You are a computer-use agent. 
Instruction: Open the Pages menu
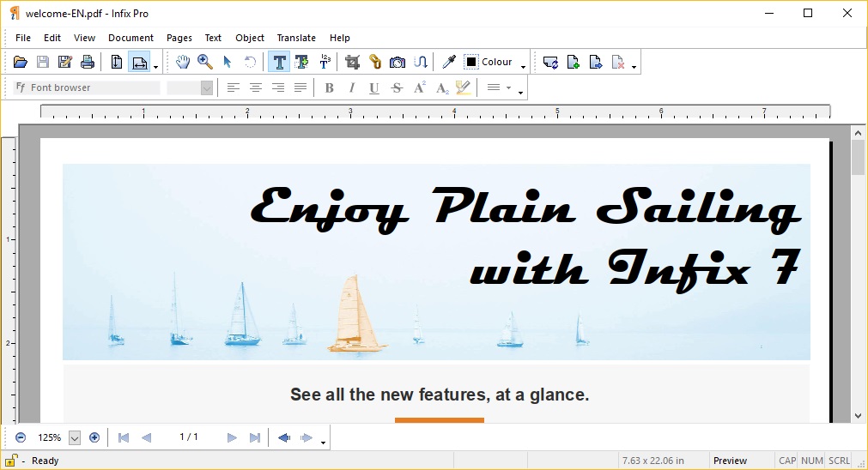click(179, 38)
